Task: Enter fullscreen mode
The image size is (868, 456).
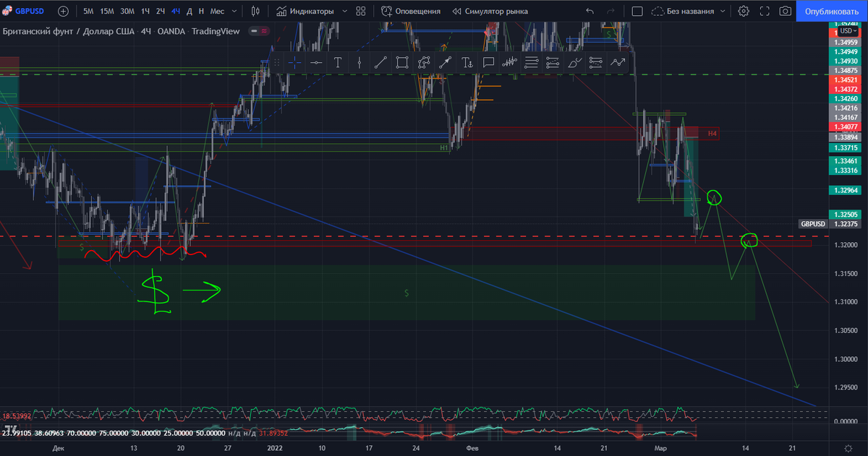Action: pos(765,11)
